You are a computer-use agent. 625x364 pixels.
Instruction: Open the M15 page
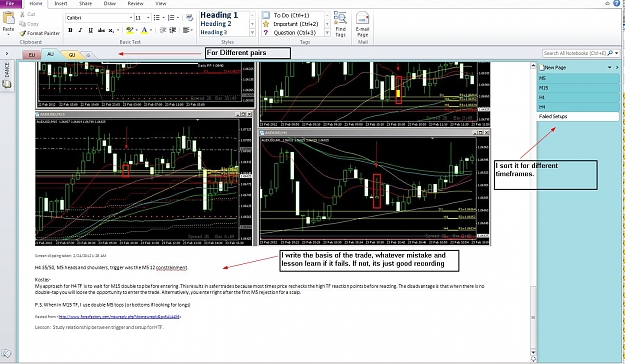point(578,88)
